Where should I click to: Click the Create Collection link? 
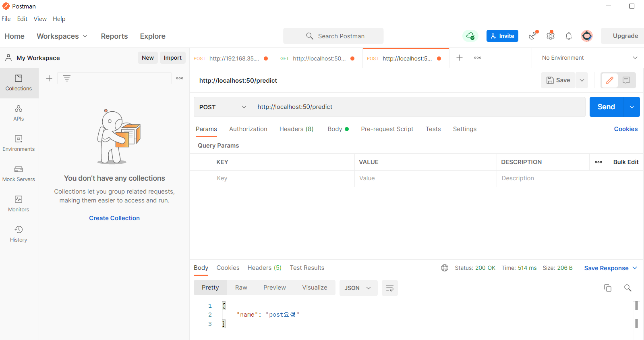[114, 218]
